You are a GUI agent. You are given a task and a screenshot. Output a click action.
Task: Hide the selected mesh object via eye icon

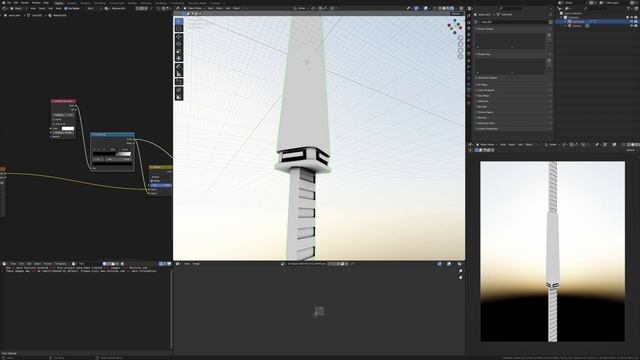click(632, 22)
